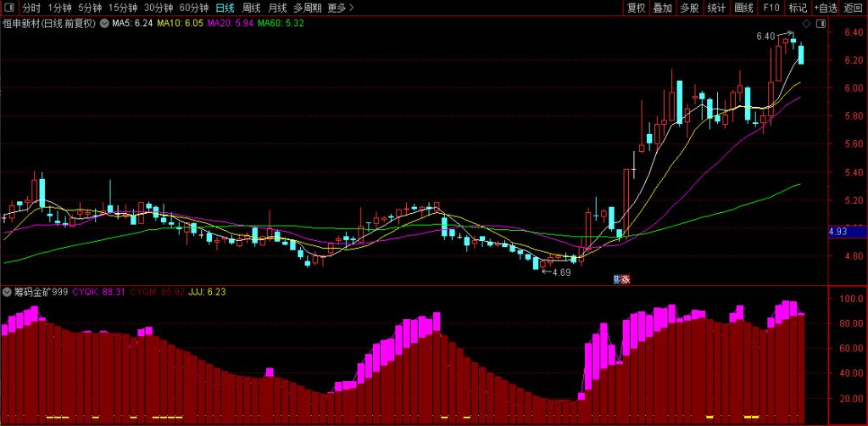The width and height of the screenshot is (868, 426).
Task: Add stock via +自选 button
Action: [825, 8]
